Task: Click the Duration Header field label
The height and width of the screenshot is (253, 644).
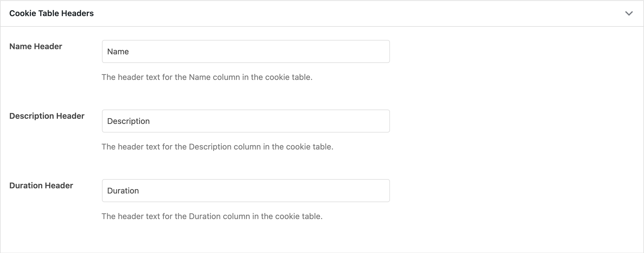Action: pos(41,185)
